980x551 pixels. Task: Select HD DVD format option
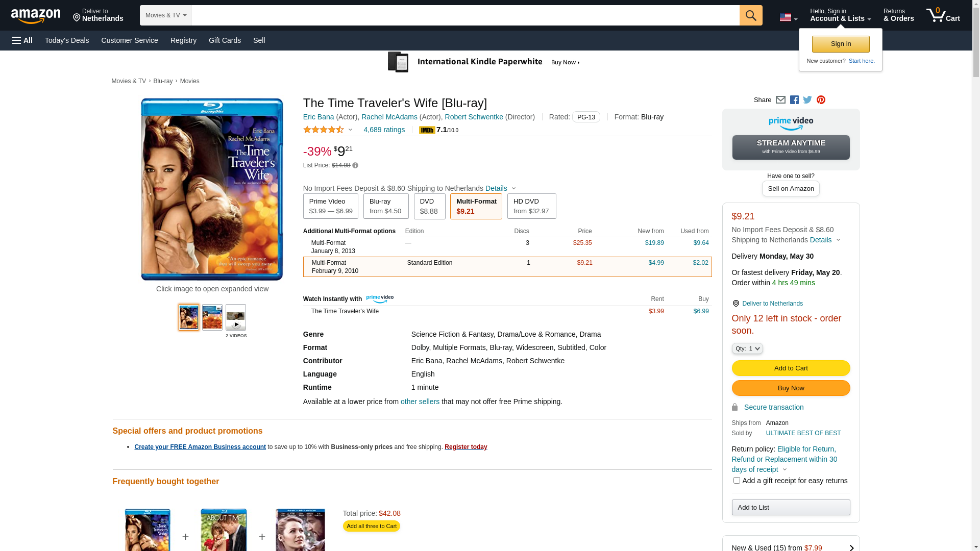(531, 206)
